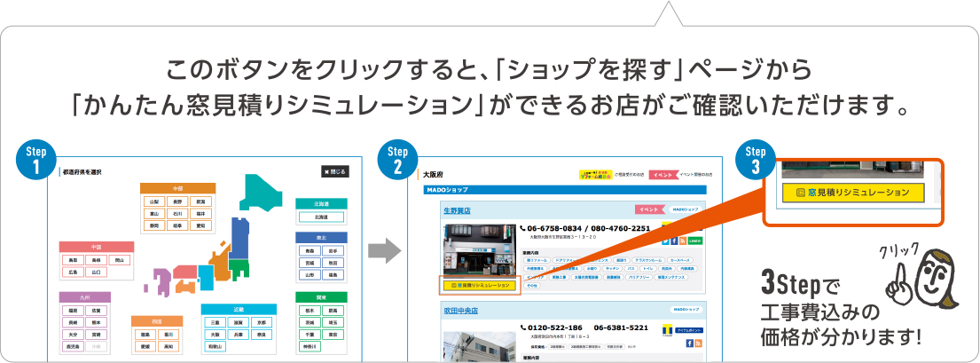Select 鳥取 in the 中国 group
Image resolution: width=980 pixels, height=363 pixels.
click(73, 260)
